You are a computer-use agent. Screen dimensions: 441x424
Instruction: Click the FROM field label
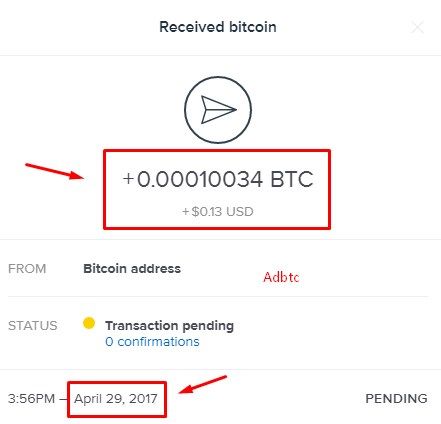pyautogui.click(x=27, y=269)
